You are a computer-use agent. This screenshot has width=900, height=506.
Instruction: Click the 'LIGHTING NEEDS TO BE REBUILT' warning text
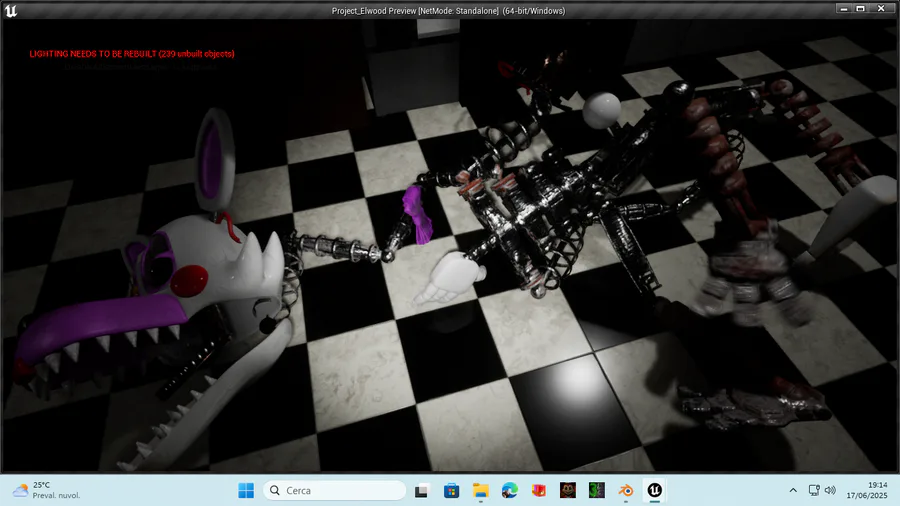click(x=132, y=54)
